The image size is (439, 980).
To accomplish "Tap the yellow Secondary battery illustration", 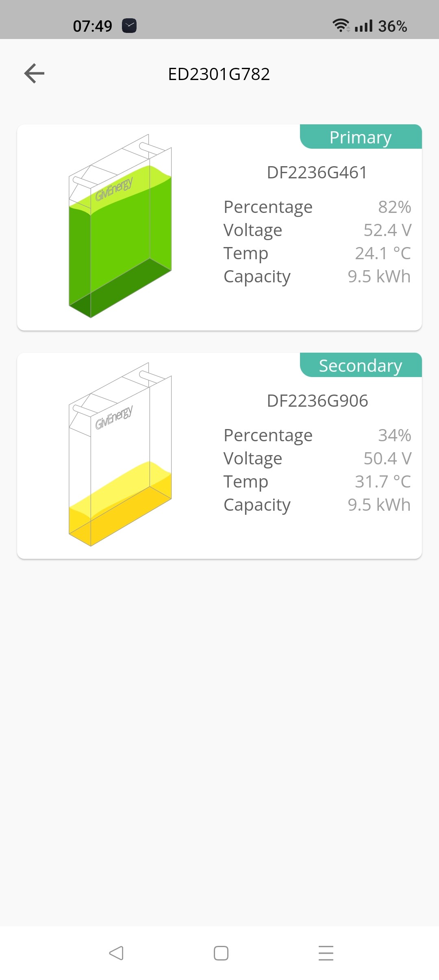I will point(120,454).
